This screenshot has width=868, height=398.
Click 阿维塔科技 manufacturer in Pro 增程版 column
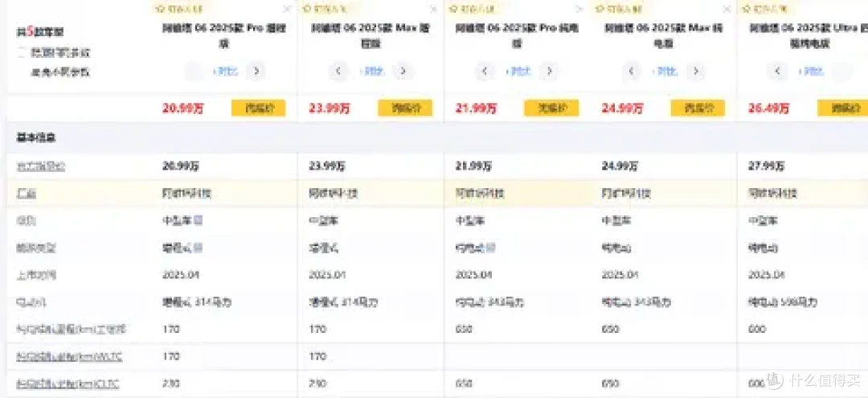coord(186,193)
